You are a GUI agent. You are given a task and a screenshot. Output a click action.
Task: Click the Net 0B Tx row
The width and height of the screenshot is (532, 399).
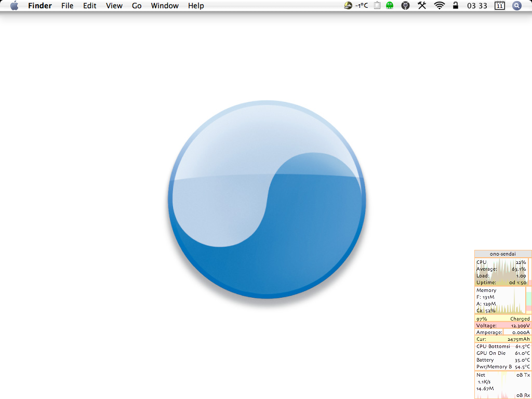click(503, 375)
